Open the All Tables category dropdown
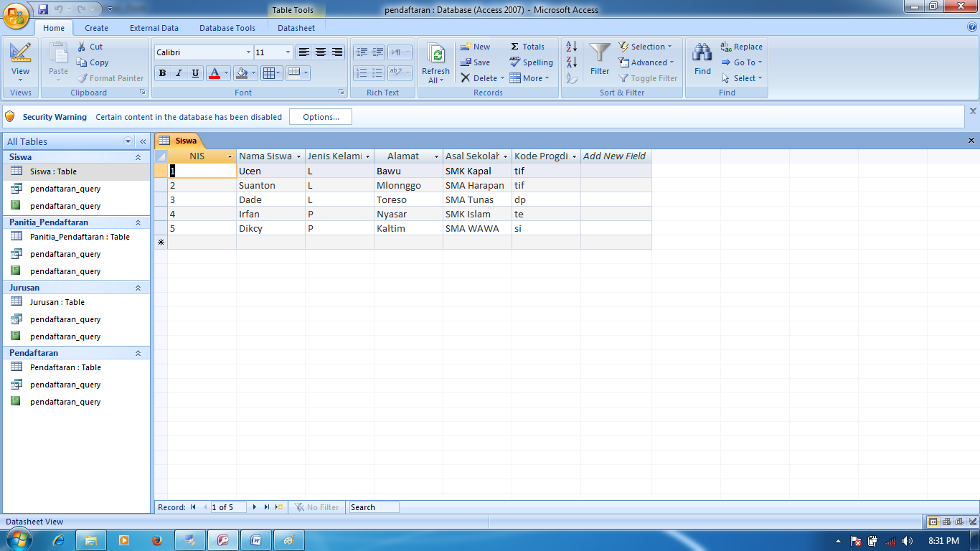Screen dimensions: 980x551 [128, 142]
